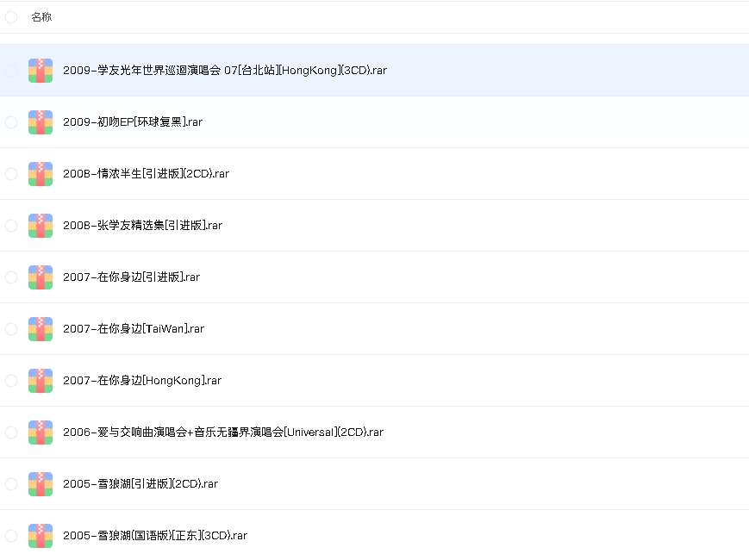Click the rar icon for 2009-学友光年世界巡迴演唱会

41,71
